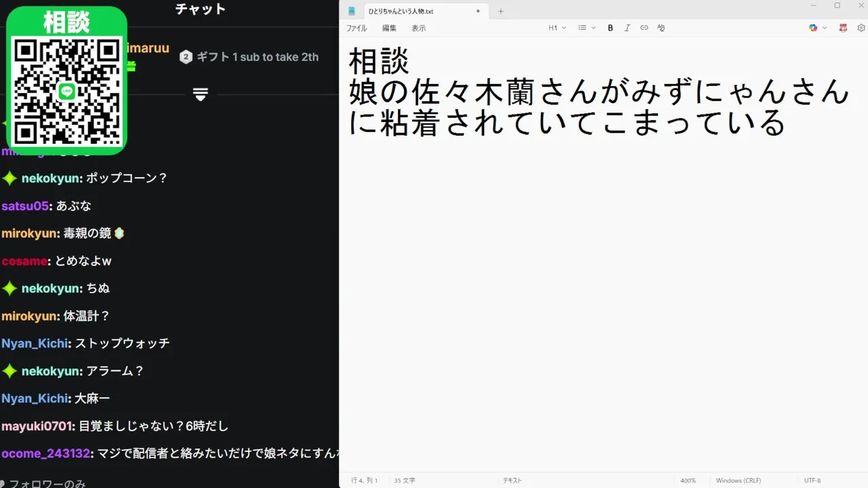Click the チャット header
Image resolution: width=868 pixels, height=488 pixels.
[200, 9]
